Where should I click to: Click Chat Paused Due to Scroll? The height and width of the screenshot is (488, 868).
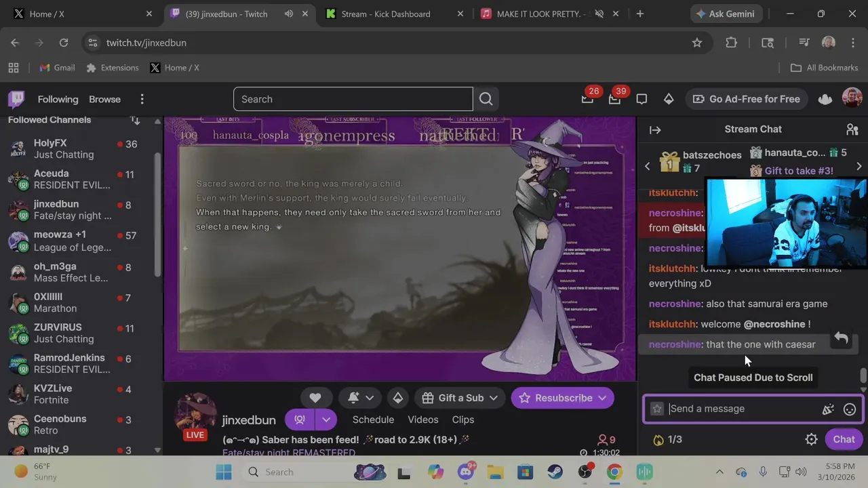tap(753, 378)
